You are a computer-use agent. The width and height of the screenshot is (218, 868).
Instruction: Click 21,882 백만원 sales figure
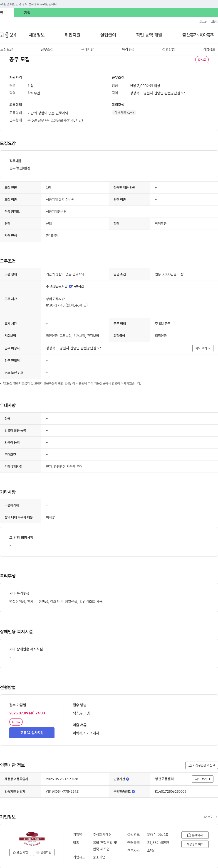coord(158,843)
